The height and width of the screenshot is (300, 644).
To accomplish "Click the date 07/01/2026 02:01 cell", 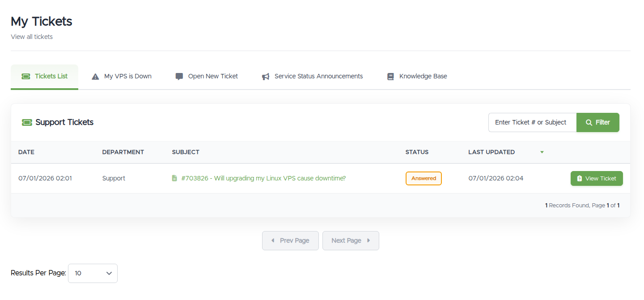I will pos(45,178).
